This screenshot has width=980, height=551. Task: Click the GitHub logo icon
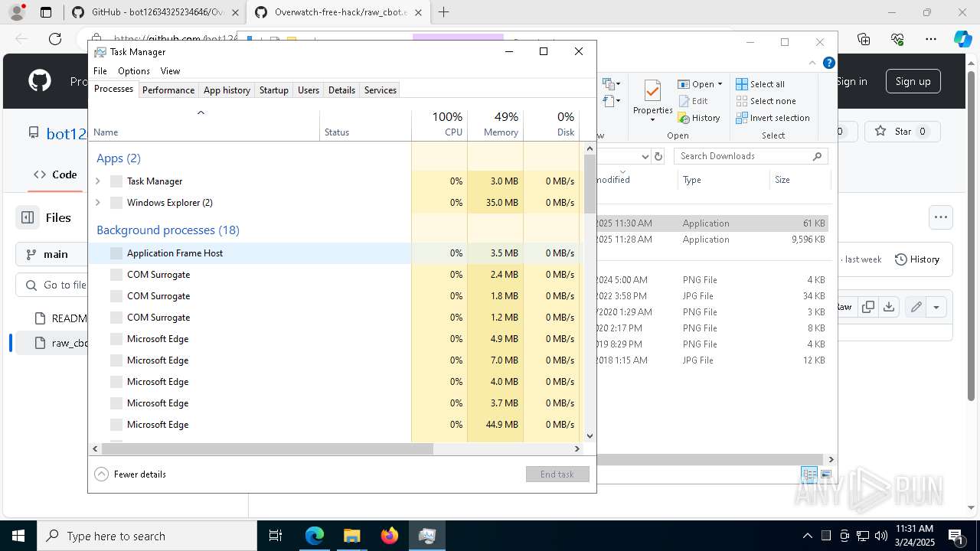coord(40,81)
